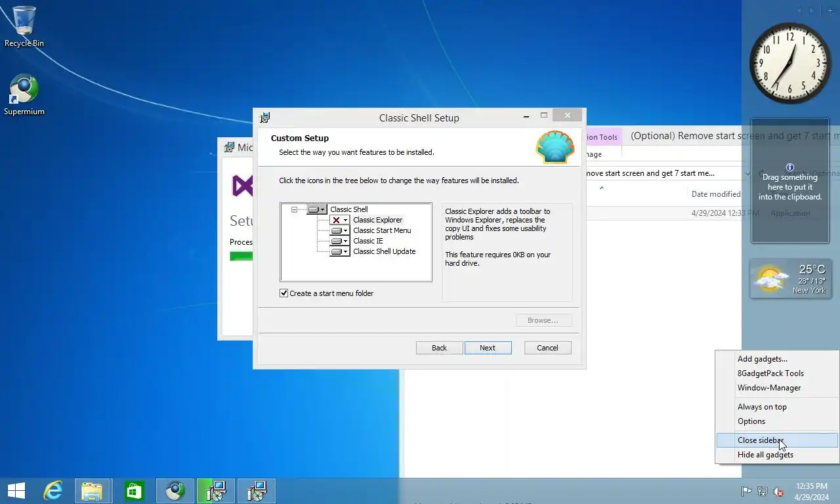This screenshot has height=504, width=840.
Task: Click the sidebar previous page arrow
Action: click(799, 10)
